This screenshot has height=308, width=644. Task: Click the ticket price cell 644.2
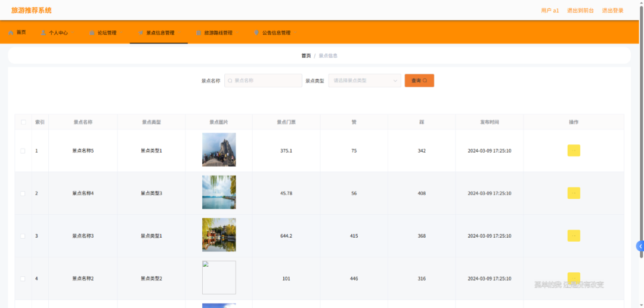click(x=286, y=236)
